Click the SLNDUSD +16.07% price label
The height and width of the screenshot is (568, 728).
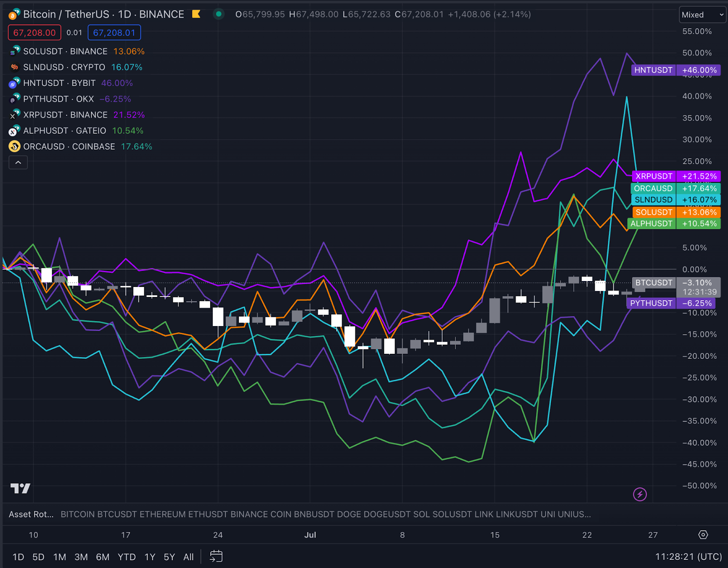[x=676, y=200]
